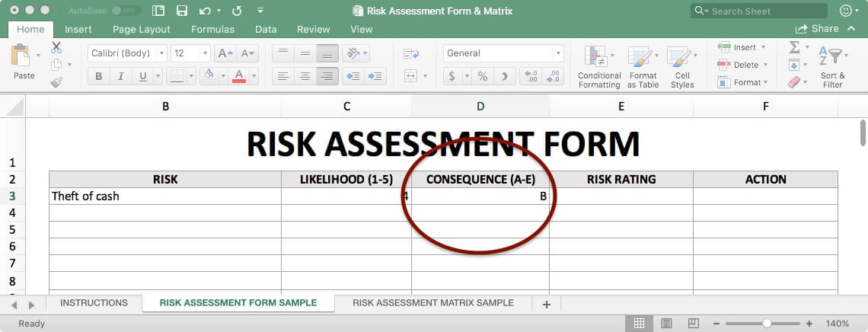
Task: Open Format as Table
Action: pos(643,67)
